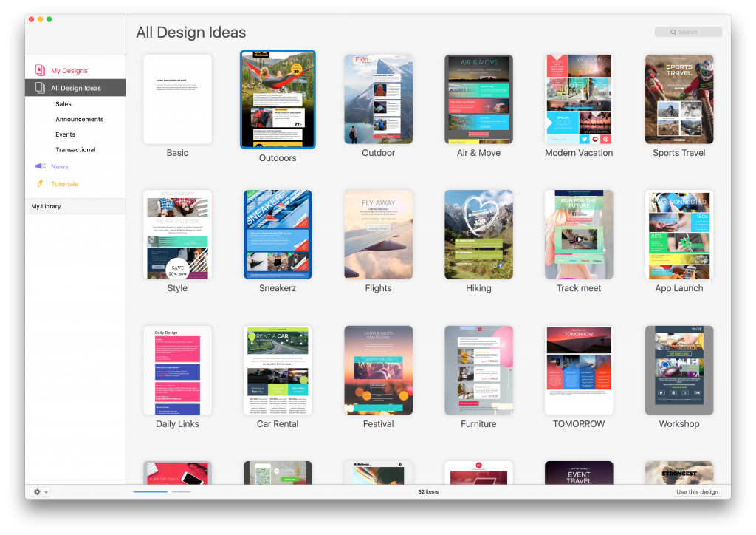Image resolution: width=756 pixels, height=535 pixels.
Task: Select the Basic template thumbnail
Action: [x=177, y=99]
